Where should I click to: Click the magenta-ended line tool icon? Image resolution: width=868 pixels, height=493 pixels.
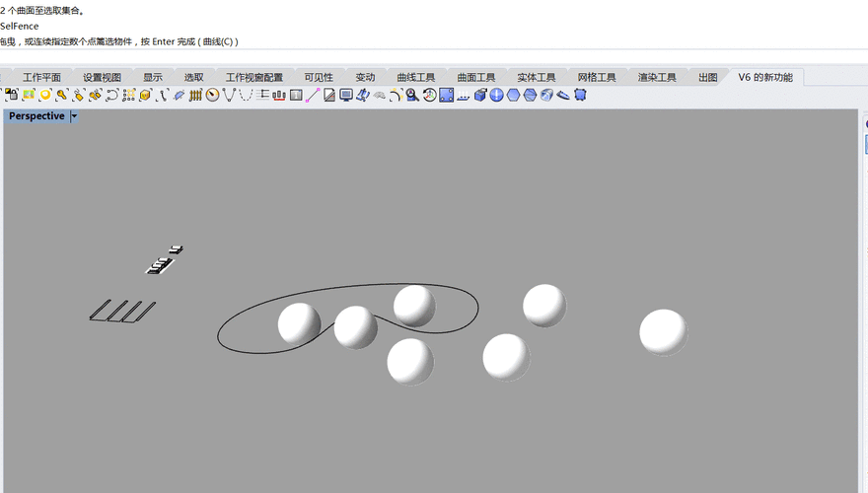tap(313, 96)
